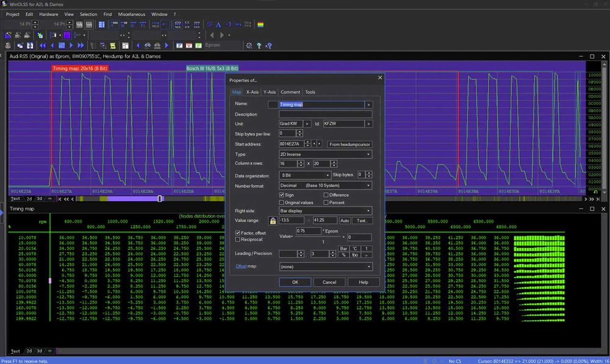
Task: Click the +1 increment toolbar icon
Action: [228, 24]
